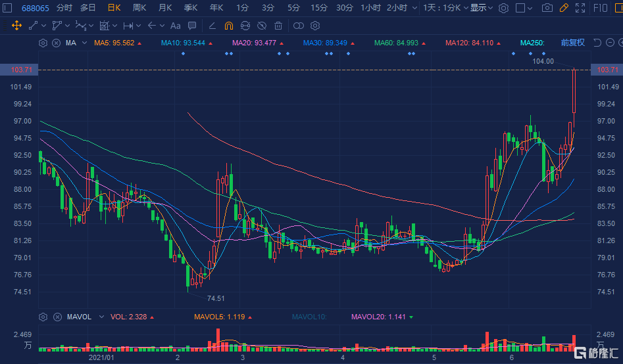Switch to 季K quarterly chart
Image resolution: width=623 pixels, height=364 pixels.
191,8
